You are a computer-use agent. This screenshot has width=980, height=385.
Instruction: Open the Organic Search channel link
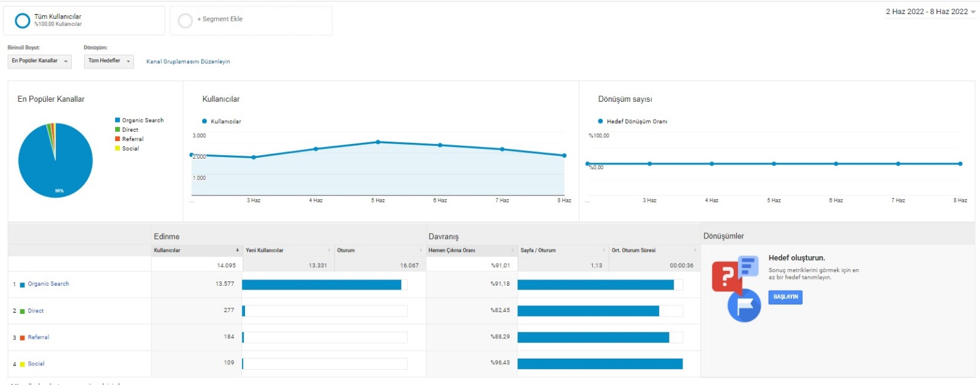tap(48, 284)
